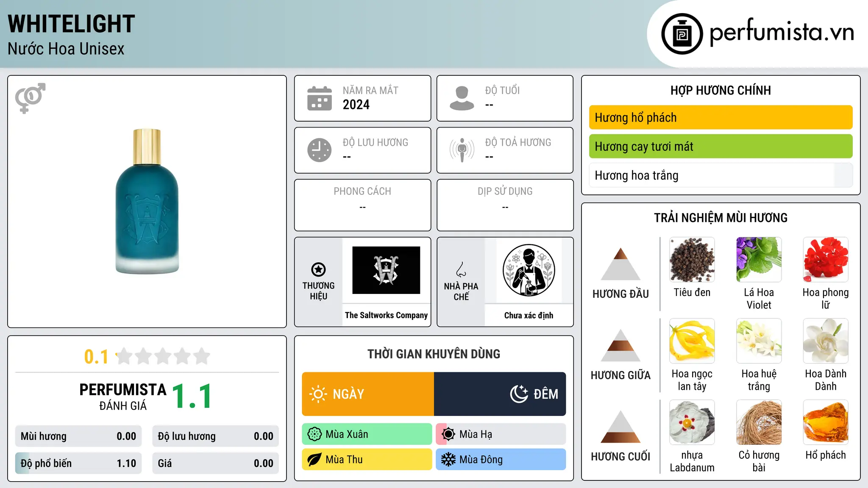This screenshot has width=868, height=488.
Task: Click the Thời gian khuyên dùng heading
Action: point(434,354)
